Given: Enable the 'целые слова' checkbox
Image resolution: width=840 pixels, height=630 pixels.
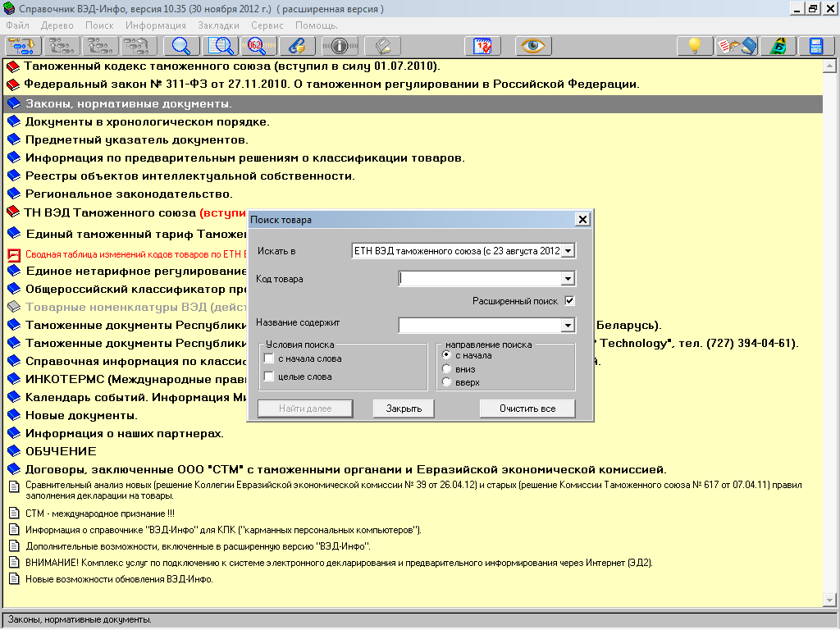Looking at the screenshot, I should tap(269, 377).
